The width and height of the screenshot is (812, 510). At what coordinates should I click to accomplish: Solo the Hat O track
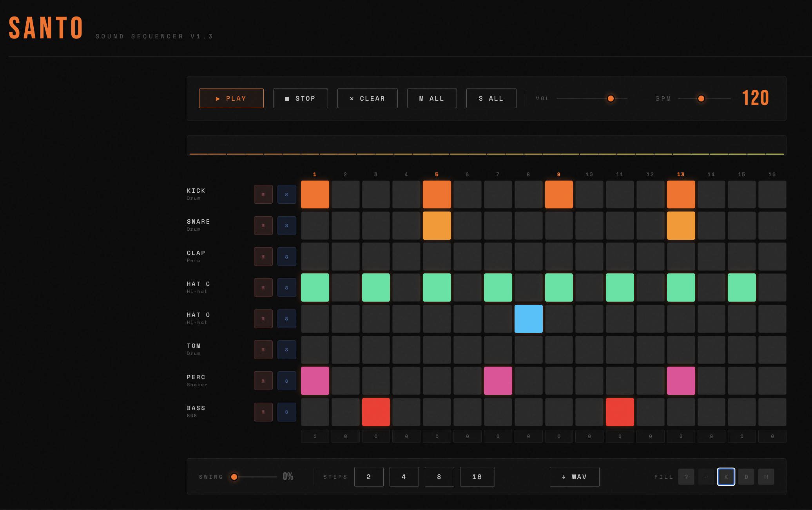click(x=287, y=319)
